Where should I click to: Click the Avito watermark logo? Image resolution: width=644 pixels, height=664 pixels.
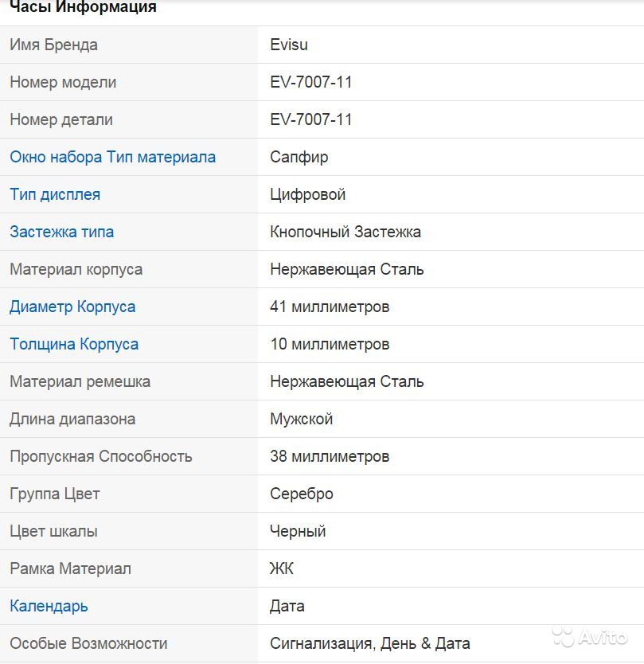[x=590, y=637]
